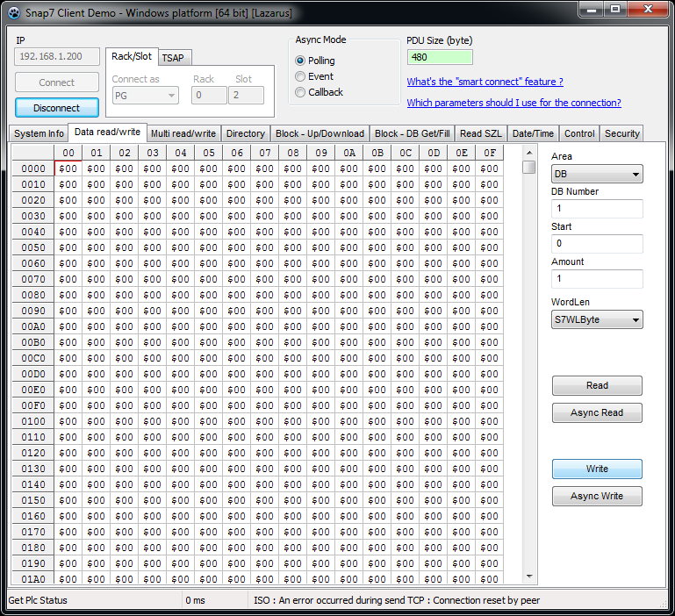Select cell at row 0100 column 05
The width and height of the screenshot is (675, 616).
[x=208, y=421]
